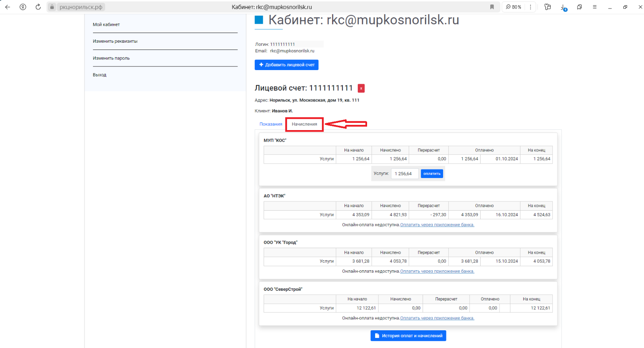Open the downloads icon with badge 4

click(563, 7)
